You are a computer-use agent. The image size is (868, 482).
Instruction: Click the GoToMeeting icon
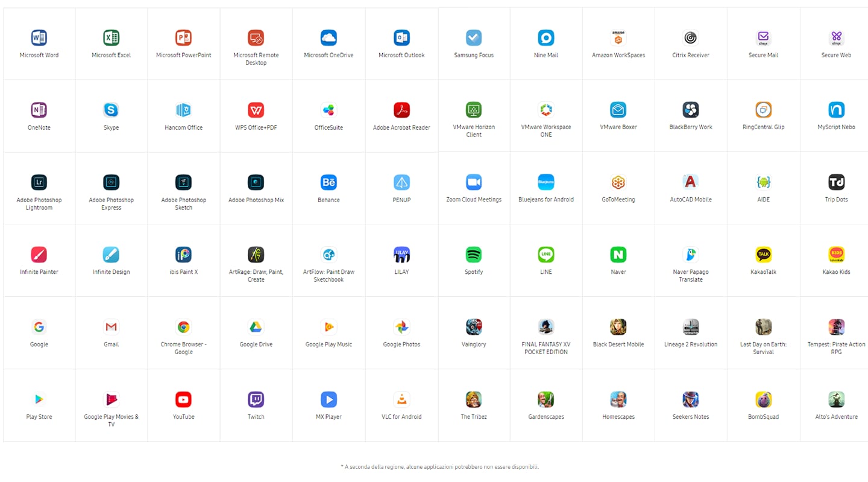pos(618,182)
